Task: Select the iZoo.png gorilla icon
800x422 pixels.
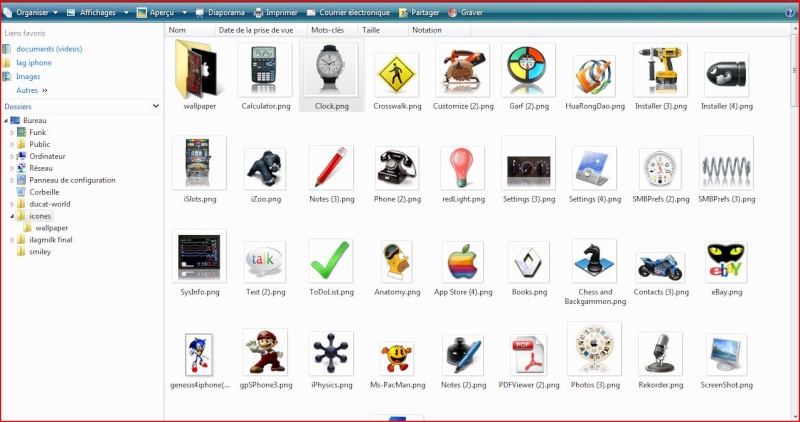Action: pyautogui.click(x=265, y=169)
